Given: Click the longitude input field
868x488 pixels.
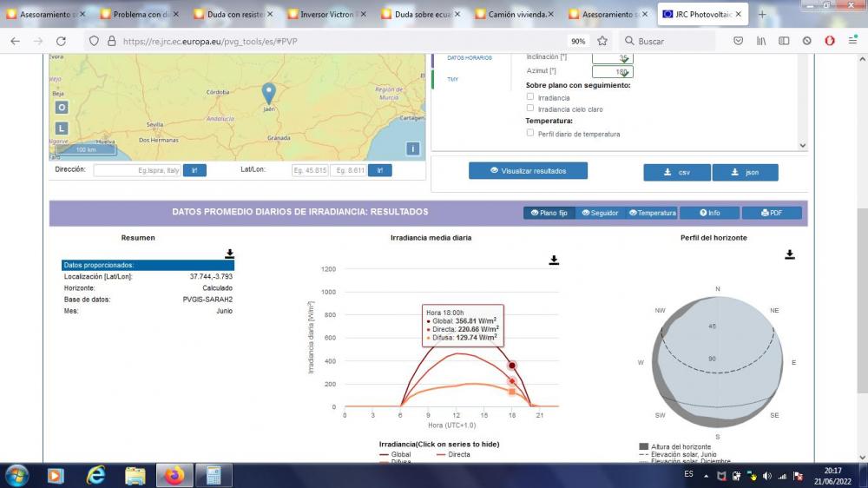Looking at the screenshot, I should (348, 170).
